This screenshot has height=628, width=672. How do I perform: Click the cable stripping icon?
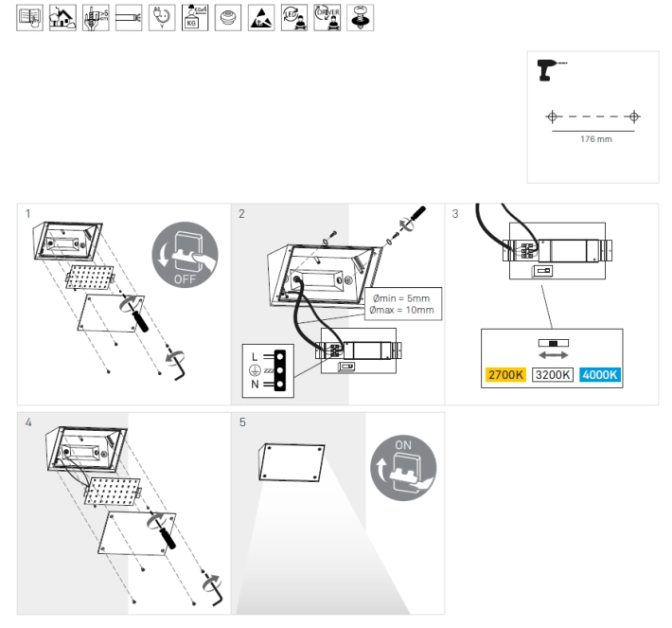(x=129, y=18)
